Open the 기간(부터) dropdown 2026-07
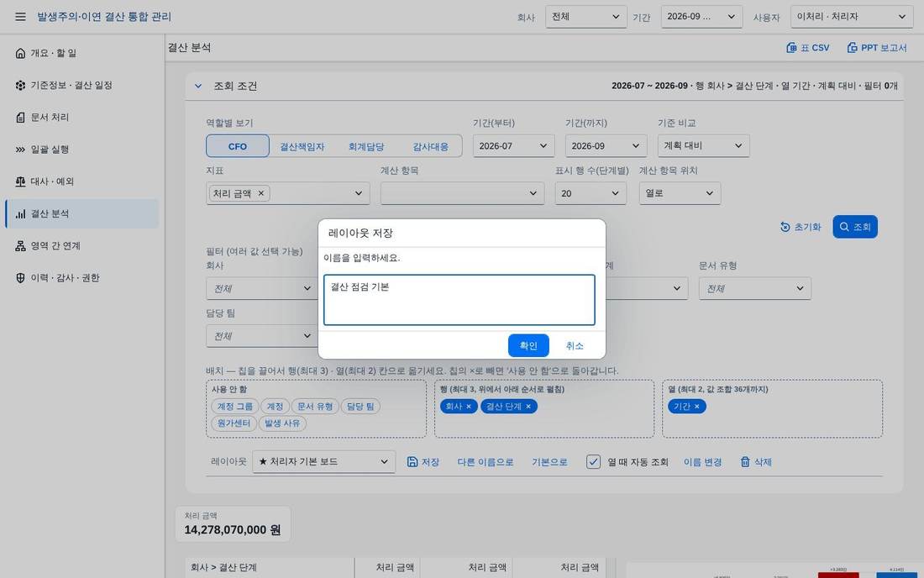The image size is (924, 578). [x=513, y=145]
